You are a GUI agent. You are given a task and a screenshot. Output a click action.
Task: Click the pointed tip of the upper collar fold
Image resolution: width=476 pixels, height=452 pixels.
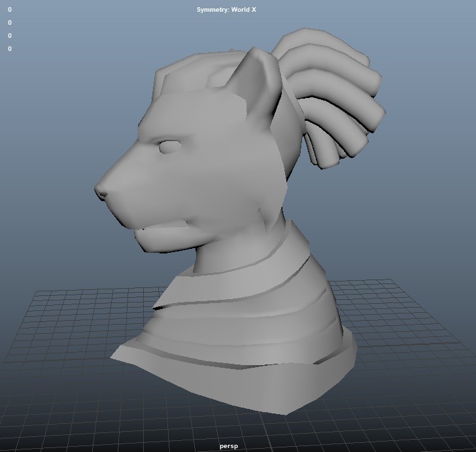(156, 307)
